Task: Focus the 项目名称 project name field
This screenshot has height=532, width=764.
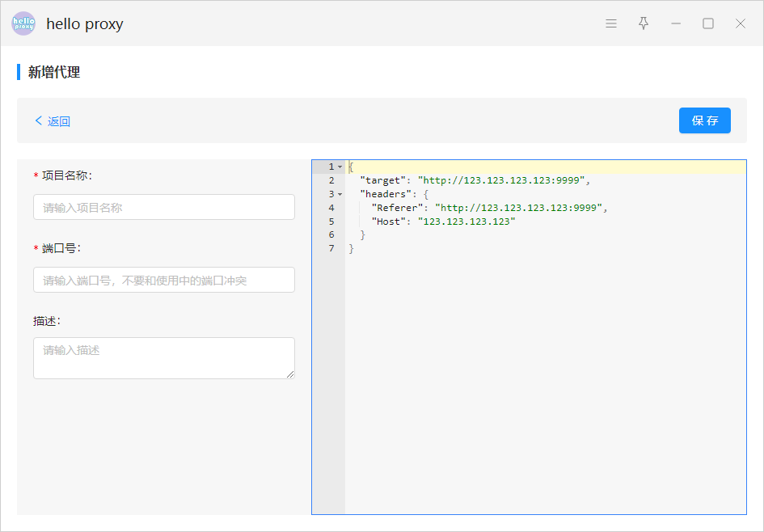Action: pyautogui.click(x=163, y=207)
